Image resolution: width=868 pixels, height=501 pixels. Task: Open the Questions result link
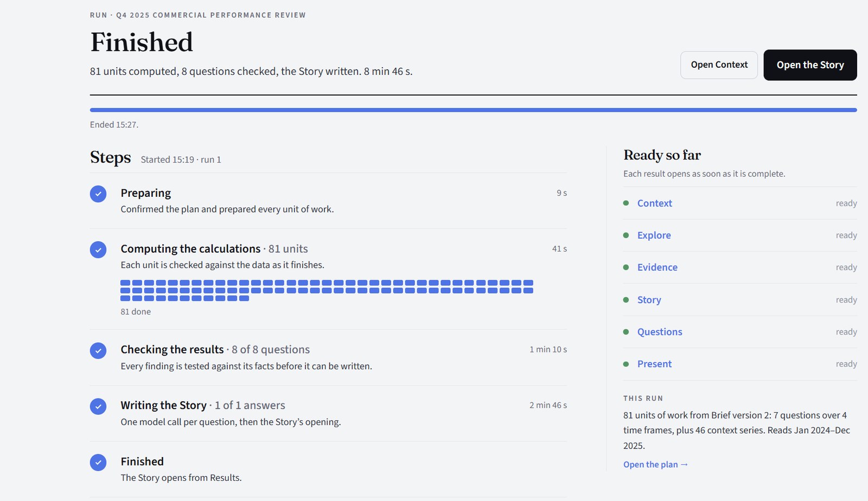coord(660,332)
